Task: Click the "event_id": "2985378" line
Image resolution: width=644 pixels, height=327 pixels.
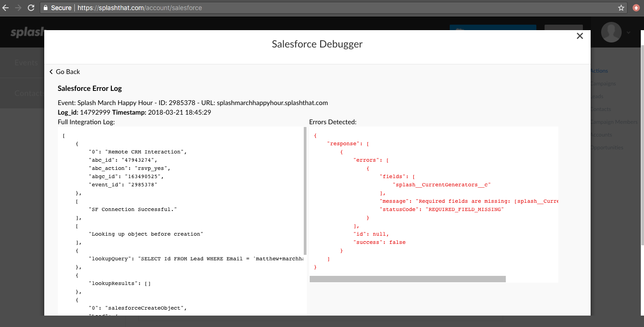Action: tap(123, 185)
